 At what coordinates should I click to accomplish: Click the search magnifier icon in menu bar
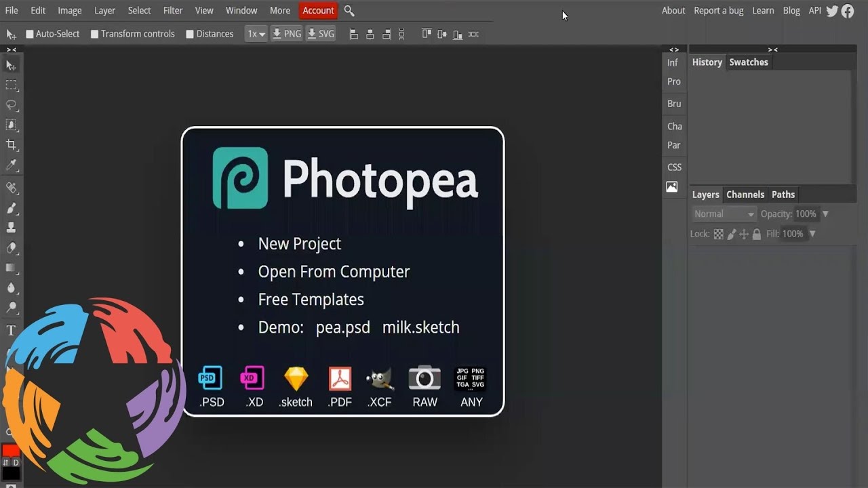point(349,11)
